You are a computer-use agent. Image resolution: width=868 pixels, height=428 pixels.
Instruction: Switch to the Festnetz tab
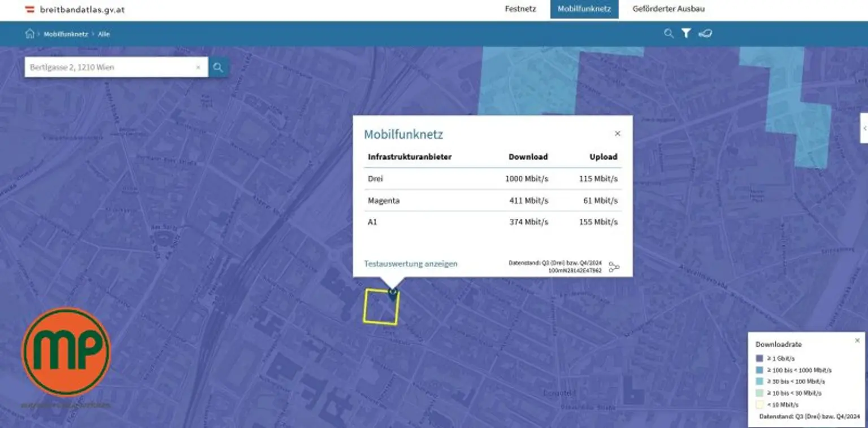tap(520, 9)
